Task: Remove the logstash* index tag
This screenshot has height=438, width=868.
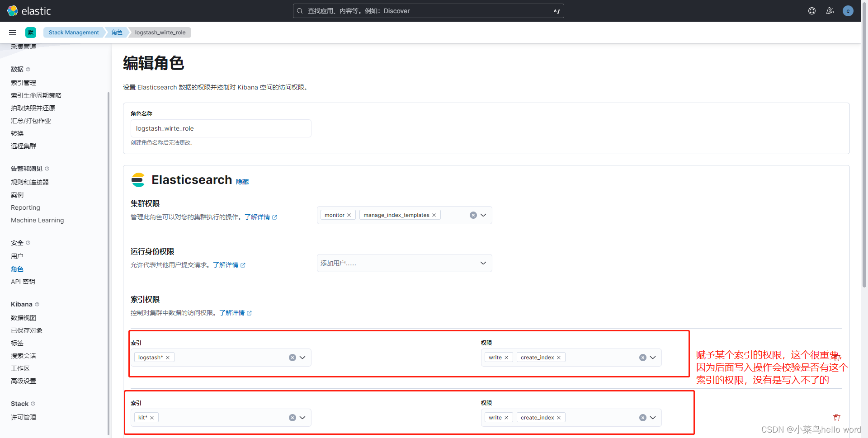Action: pos(168,358)
